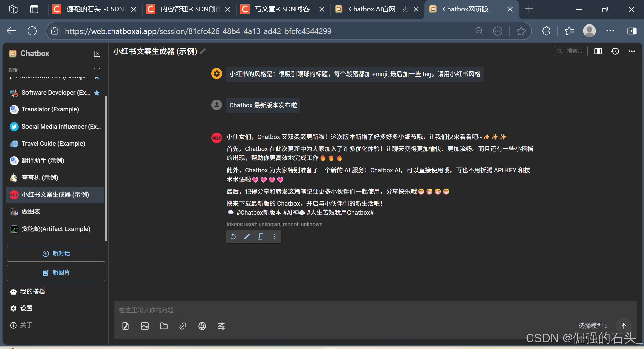644x349 pixels.
Task: Attach an image to message
Action: pos(145,326)
